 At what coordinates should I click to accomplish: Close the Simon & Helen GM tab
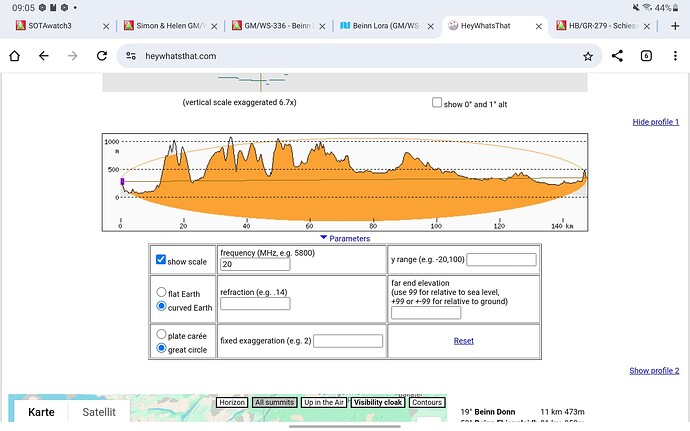[x=214, y=26]
